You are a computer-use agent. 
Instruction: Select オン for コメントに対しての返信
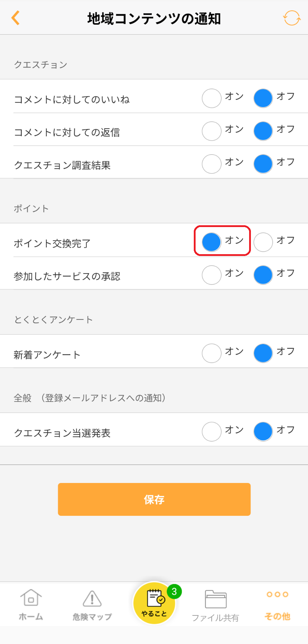point(212,131)
